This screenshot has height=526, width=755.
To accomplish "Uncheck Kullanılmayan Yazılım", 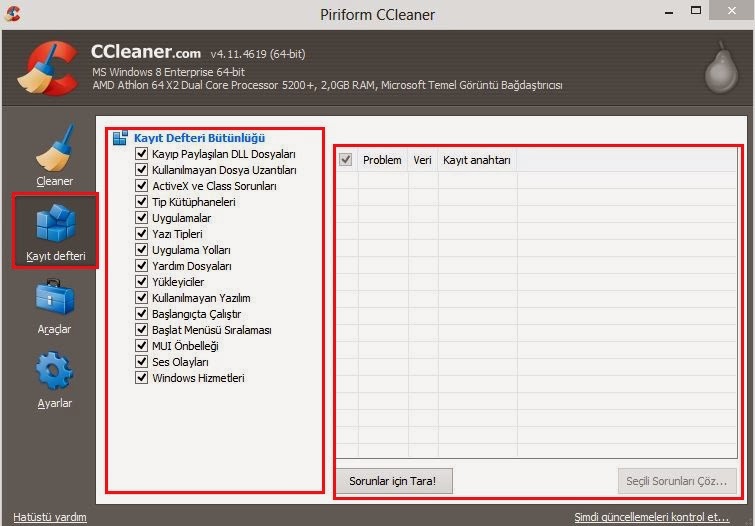I will (x=141, y=297).
